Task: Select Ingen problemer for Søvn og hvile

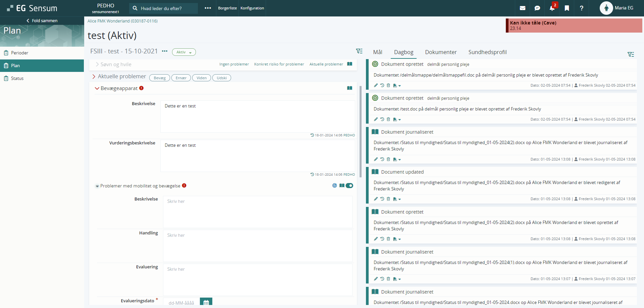Action: 234,64
